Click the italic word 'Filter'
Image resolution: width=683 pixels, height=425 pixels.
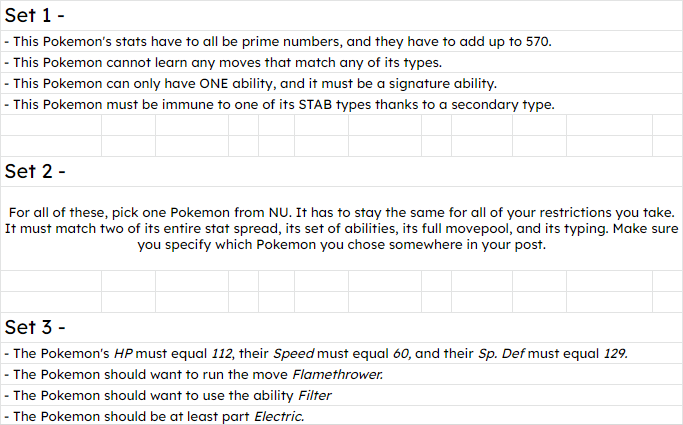(x=314, y=395)
